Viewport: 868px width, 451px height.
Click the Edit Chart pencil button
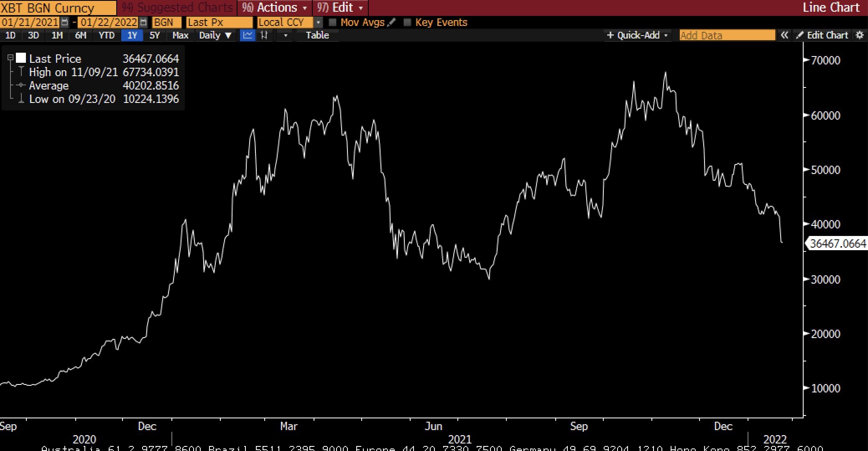click(x=822, y=35)
